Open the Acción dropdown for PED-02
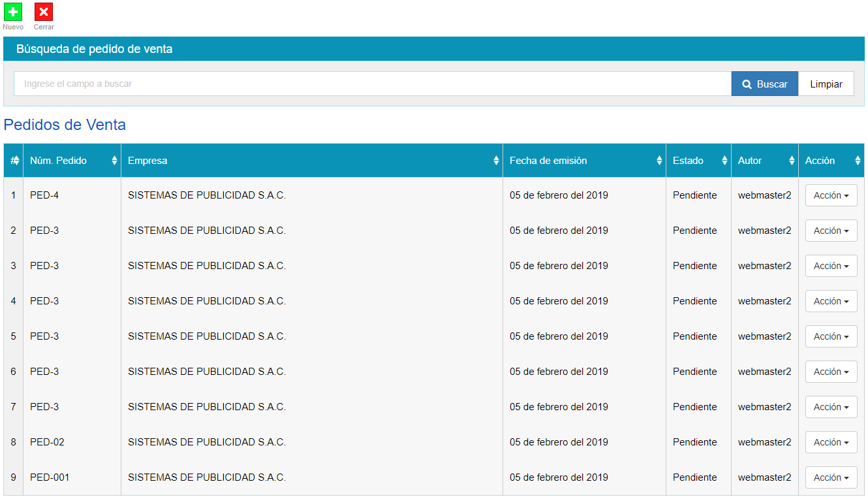868x499 pixels. pos(831,442)
